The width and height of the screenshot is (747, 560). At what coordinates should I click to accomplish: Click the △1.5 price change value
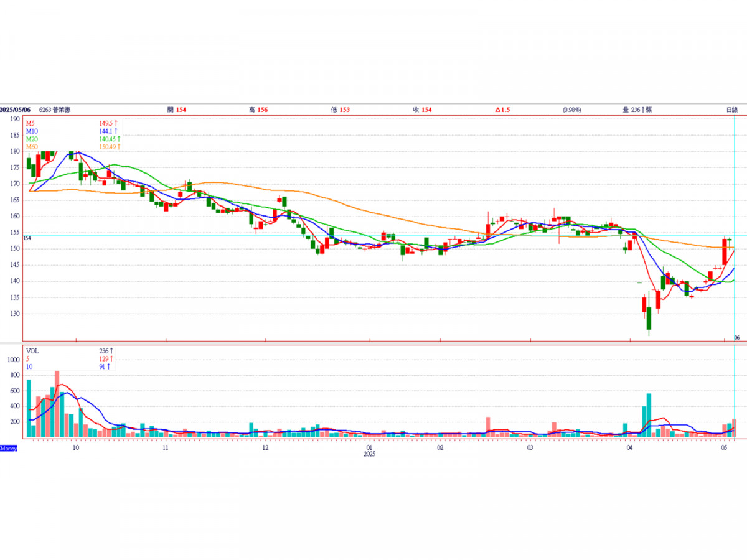coord(502,110)
